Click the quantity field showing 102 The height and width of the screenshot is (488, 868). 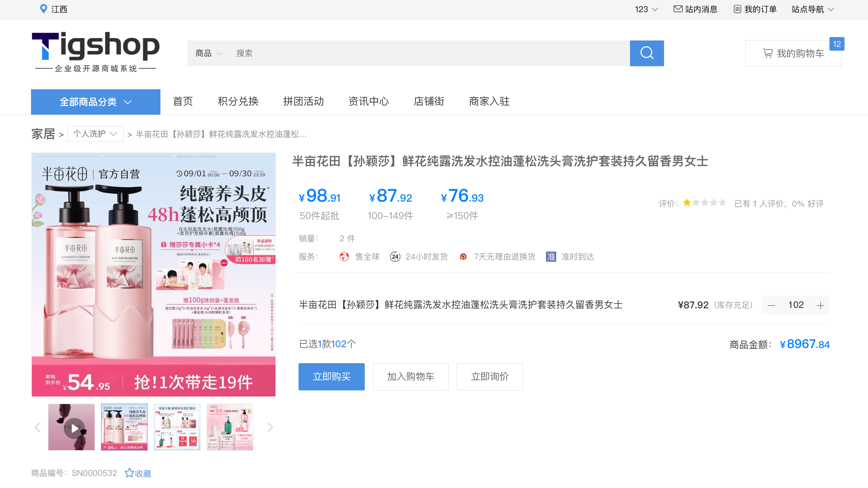pyautogui.click(x=796, y=305)
